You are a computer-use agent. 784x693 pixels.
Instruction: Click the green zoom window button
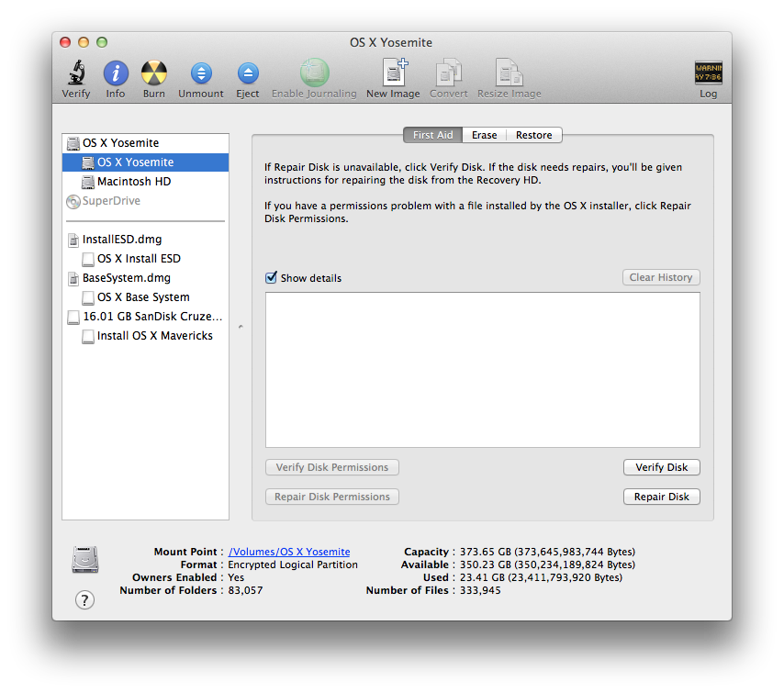[x=102, y=42]
